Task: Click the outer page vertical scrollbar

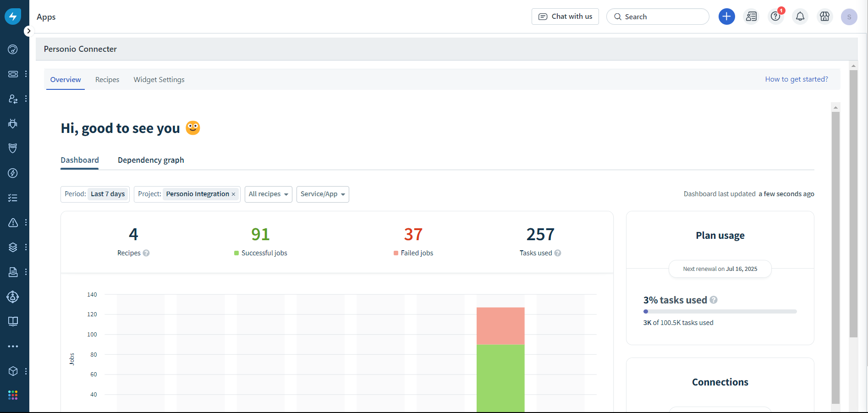Action: 853,204
